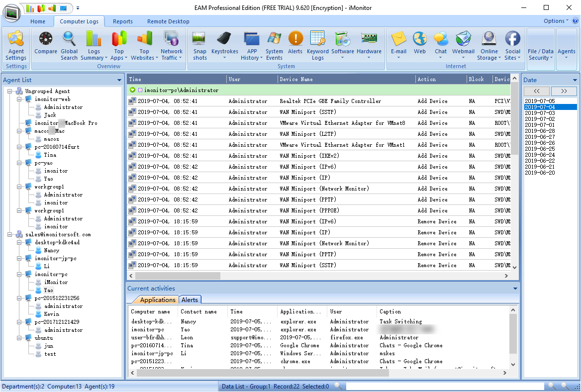This screenshot has width=581, height=392.
Task: Open Network Traffic
Action: click(172, 46)
